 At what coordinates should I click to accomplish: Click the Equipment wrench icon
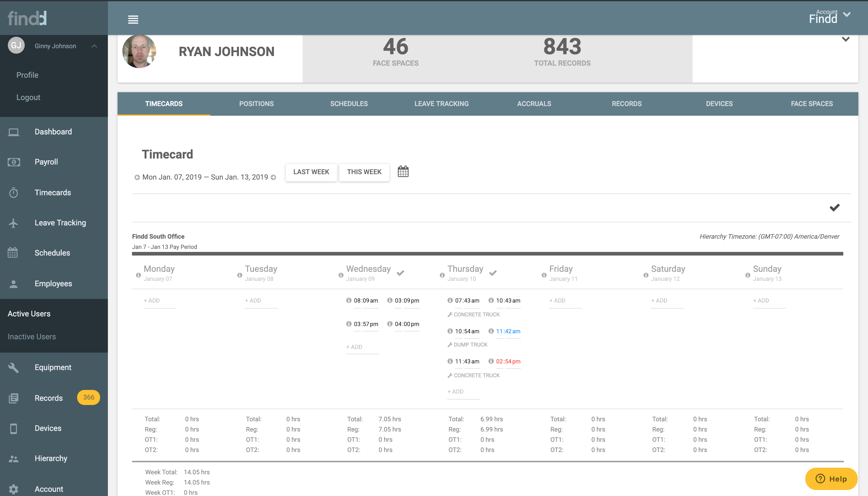point(13,368)
